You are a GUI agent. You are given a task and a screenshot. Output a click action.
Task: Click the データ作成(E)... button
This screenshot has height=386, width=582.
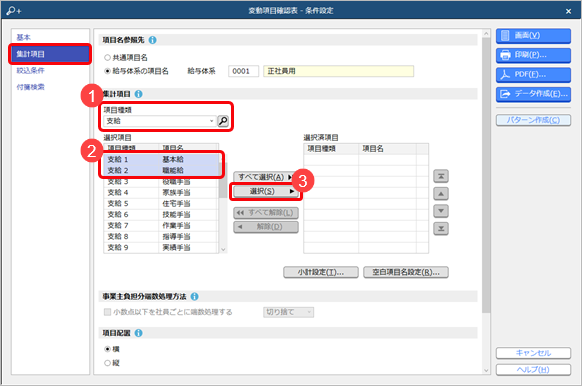tap(533, 94)
